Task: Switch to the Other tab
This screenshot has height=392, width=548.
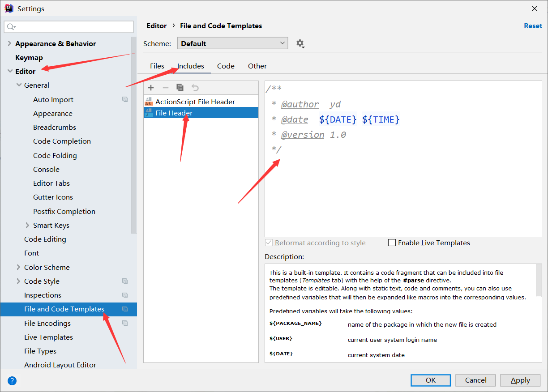Action: (257, 66)
